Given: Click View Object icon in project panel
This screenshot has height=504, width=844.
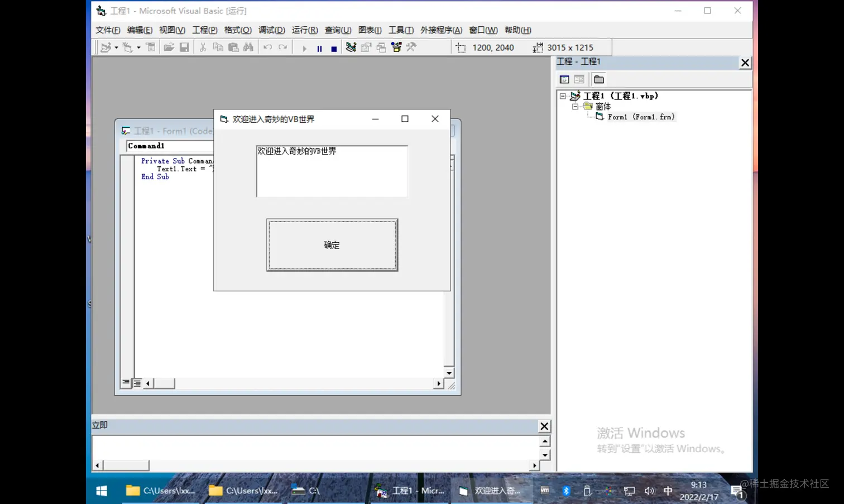Looking at the screenshot, I should 579,79.
